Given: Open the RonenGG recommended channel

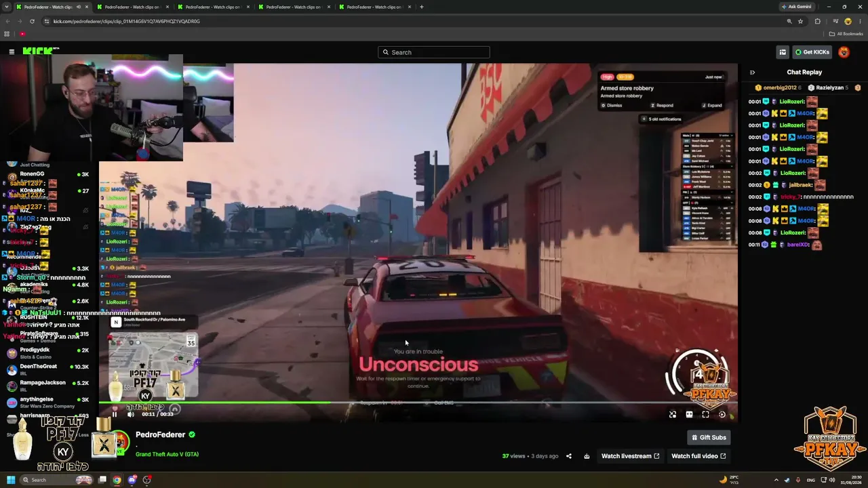Looking at the screenshot, I should 47,174.
